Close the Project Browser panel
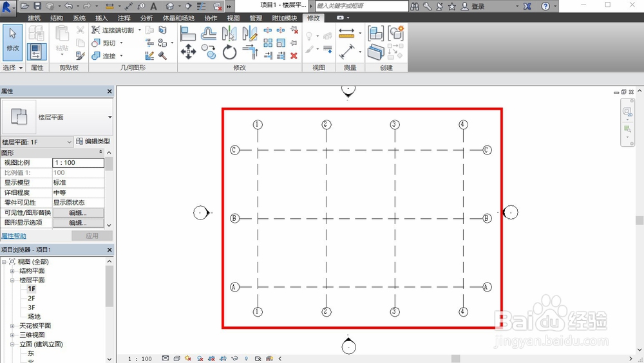Image resolution: width=644 pixels, height=363 pixels. pyautogui.click(x=109, y=250)
